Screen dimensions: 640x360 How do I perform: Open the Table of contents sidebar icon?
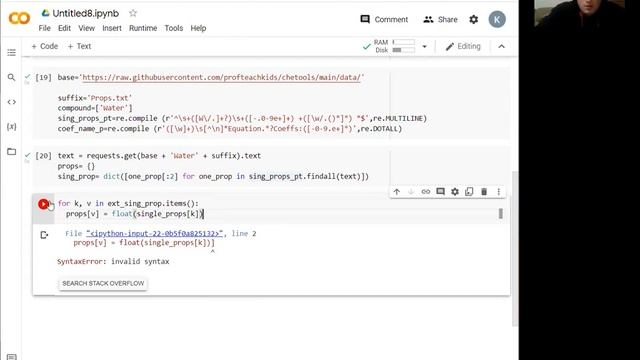tap(11, 52)
